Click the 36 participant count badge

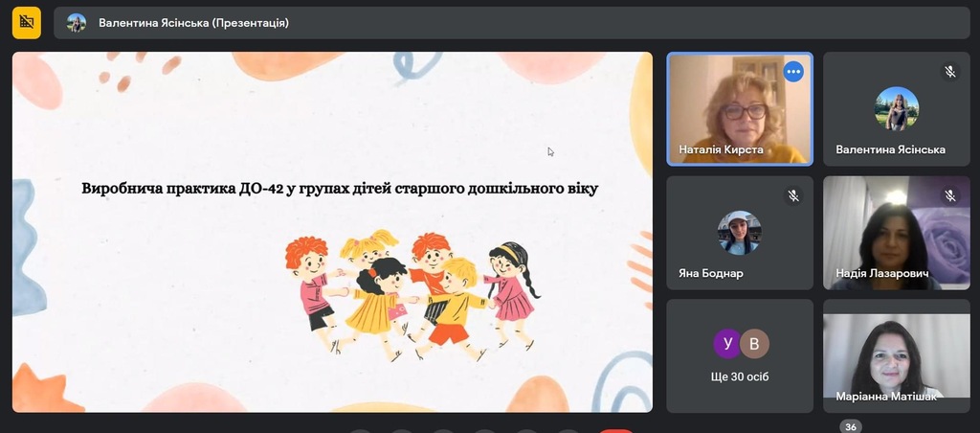click(849, 427)
